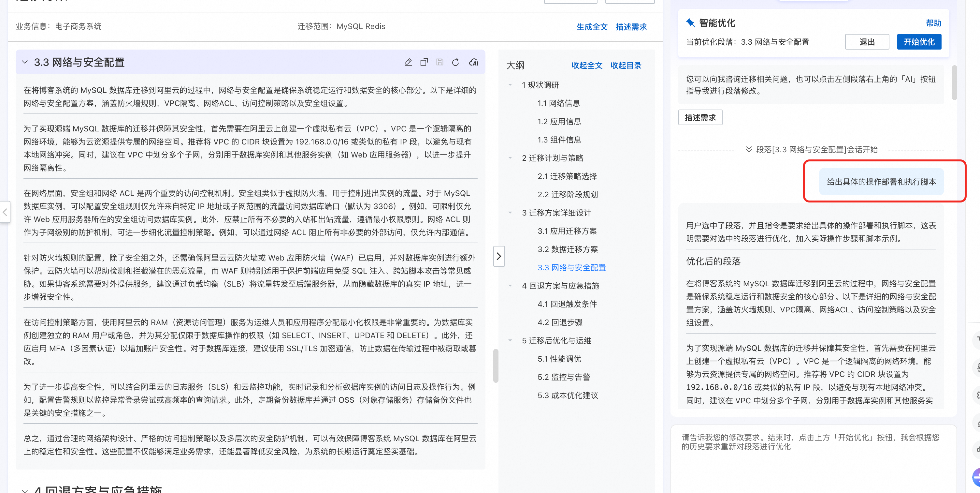Viewport: 980px width, 493px height.
Task: Click the 迁移范围：MySQL Redis label
Action: 341,26
